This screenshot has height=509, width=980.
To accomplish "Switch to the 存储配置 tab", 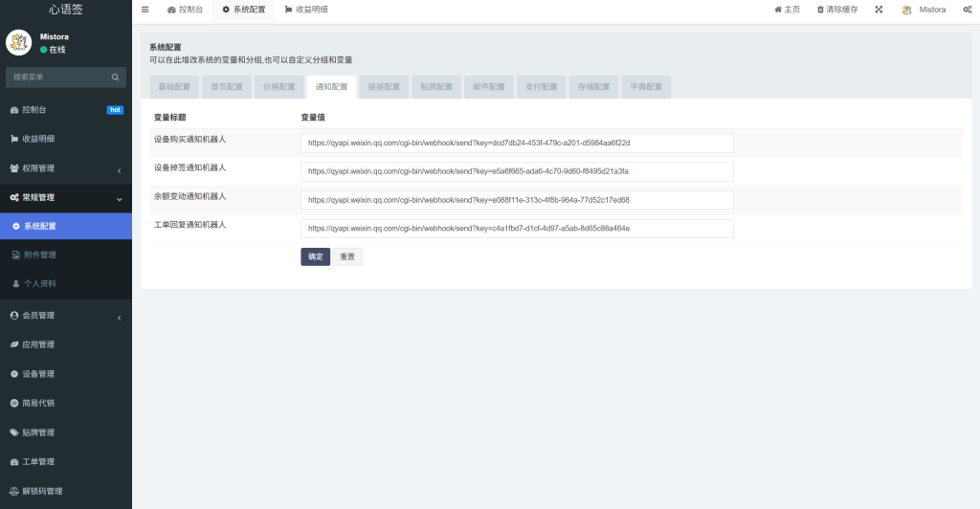I will (594, 87).
